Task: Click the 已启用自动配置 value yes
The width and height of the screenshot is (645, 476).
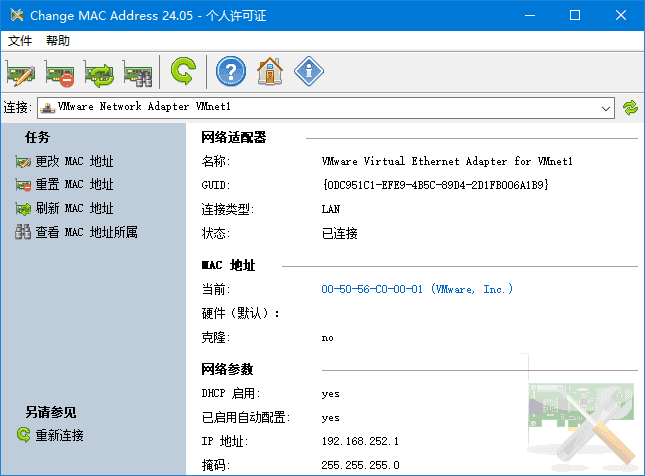Action: click(x=330, y=418)
